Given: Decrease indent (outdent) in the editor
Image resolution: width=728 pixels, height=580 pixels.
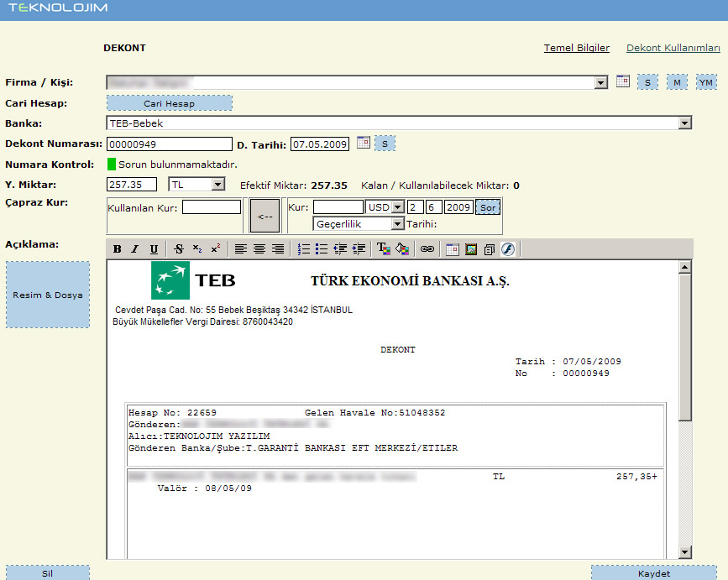Looking at the screenshot, I should tap(340, 249).
